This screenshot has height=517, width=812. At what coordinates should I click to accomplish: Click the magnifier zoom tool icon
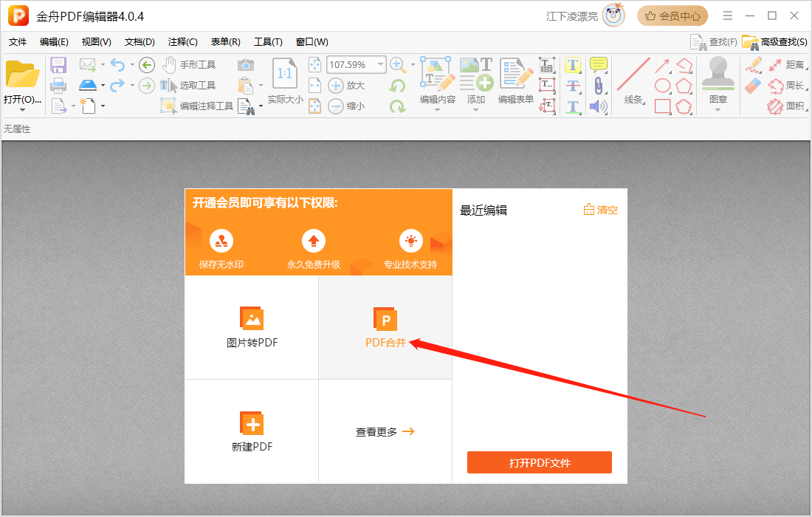tap(398, 65)
